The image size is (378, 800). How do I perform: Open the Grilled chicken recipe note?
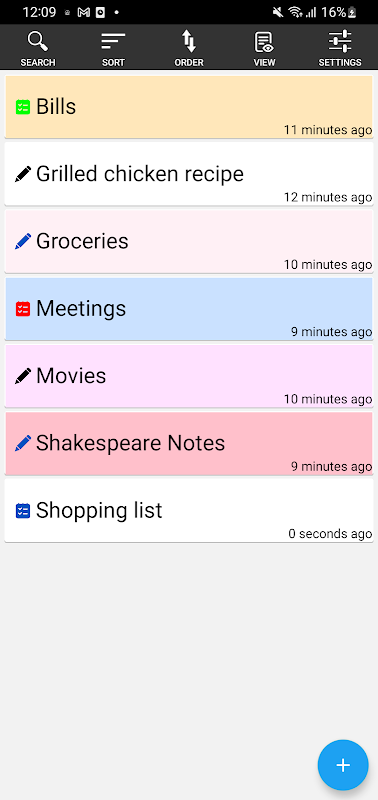point(189,174)
